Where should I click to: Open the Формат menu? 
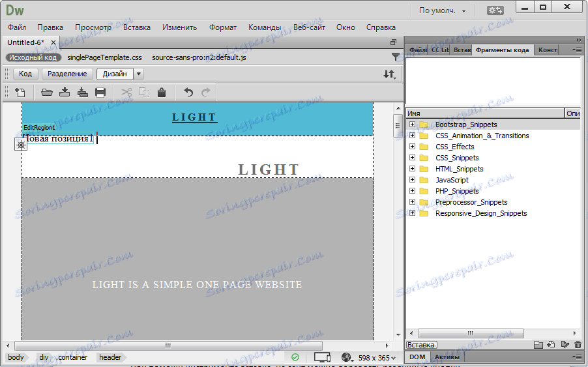click(223, 27)
